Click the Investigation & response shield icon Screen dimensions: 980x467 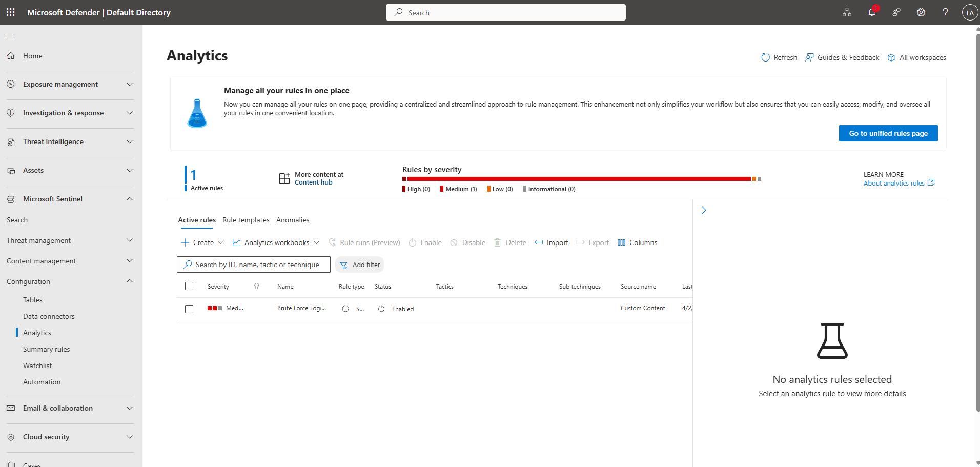click(x=11, y=113)
